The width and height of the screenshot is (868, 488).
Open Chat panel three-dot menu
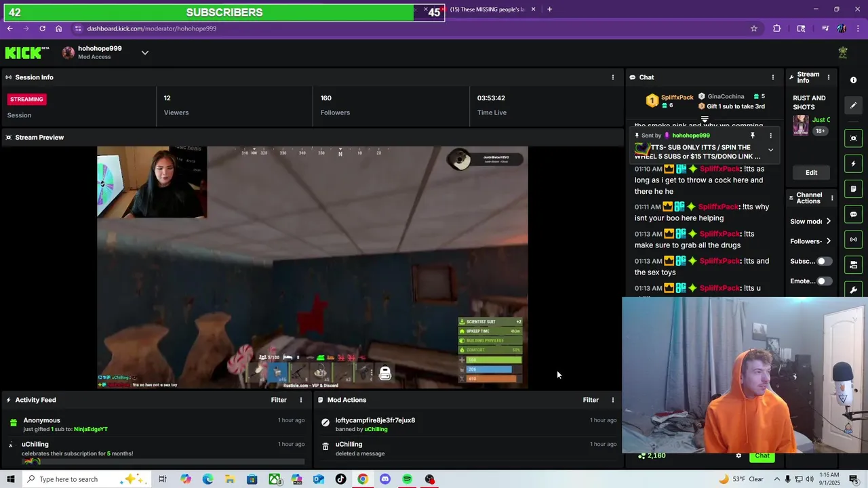pyautogui.click(x=772, y=77)
